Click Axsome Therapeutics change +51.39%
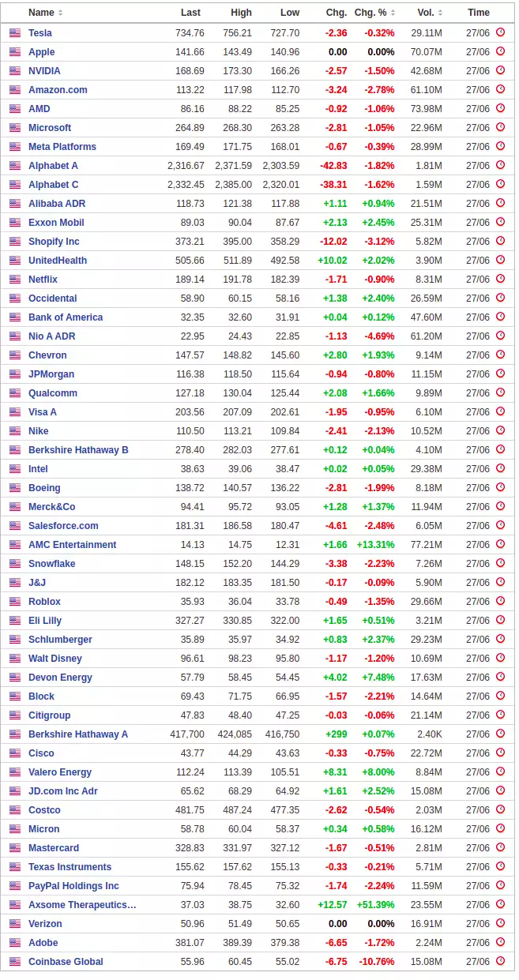This screenshot has height=980, width=519. click(375, 905)
